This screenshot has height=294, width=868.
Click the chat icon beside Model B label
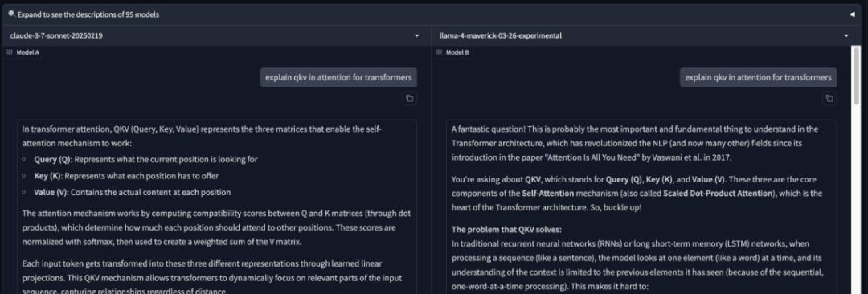(439, 52)
